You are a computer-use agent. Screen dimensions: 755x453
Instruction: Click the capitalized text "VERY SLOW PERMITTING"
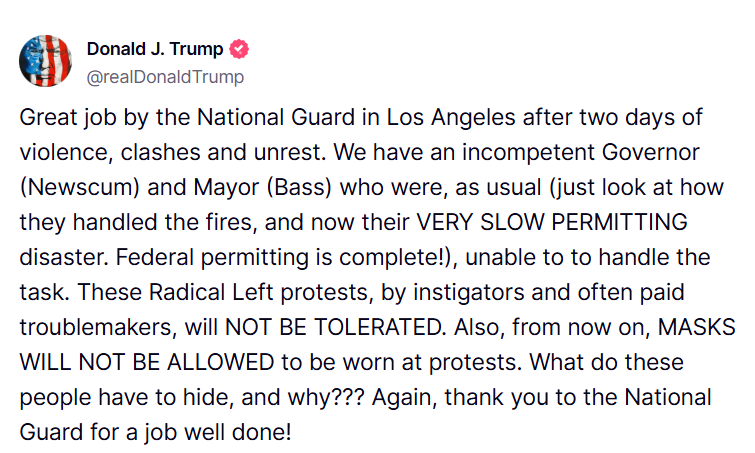[x=552, y=222]
